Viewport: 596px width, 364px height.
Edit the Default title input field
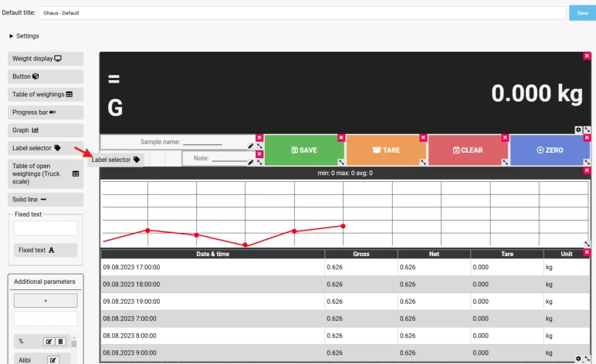coord(302,13)
